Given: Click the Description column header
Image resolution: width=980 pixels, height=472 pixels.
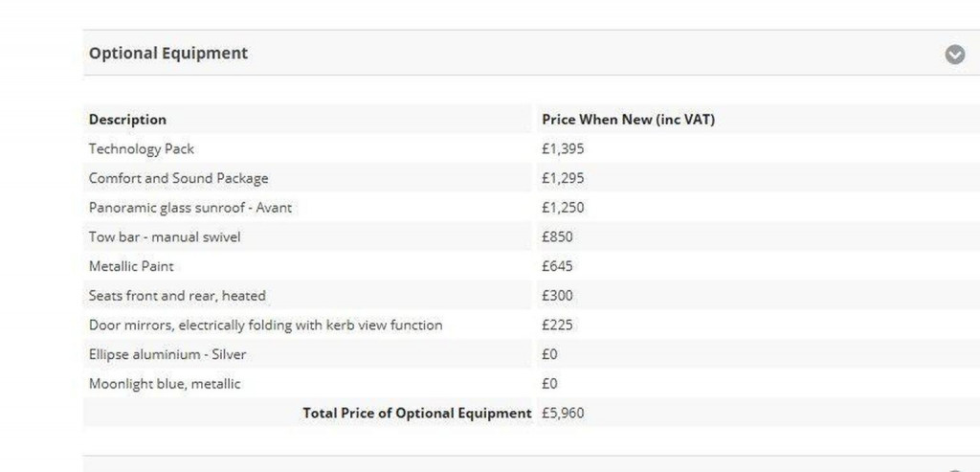Looking at the screenshot, I should [127, 120].
